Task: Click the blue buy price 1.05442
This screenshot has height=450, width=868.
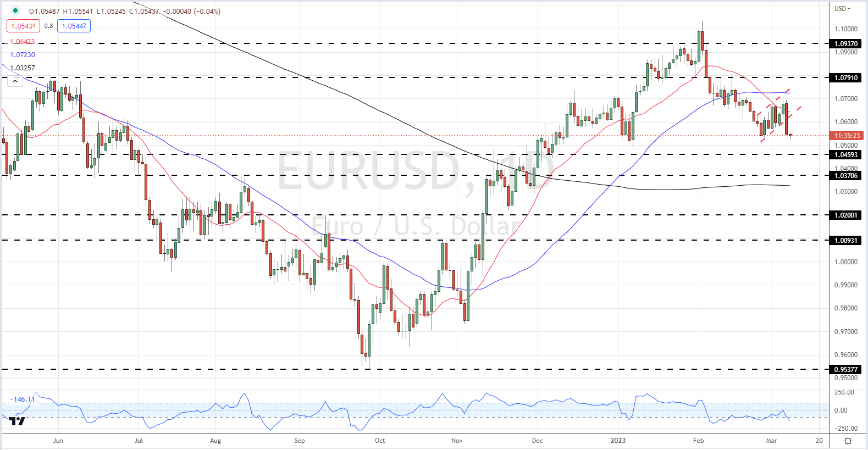Action: click(x=74, y=26)
